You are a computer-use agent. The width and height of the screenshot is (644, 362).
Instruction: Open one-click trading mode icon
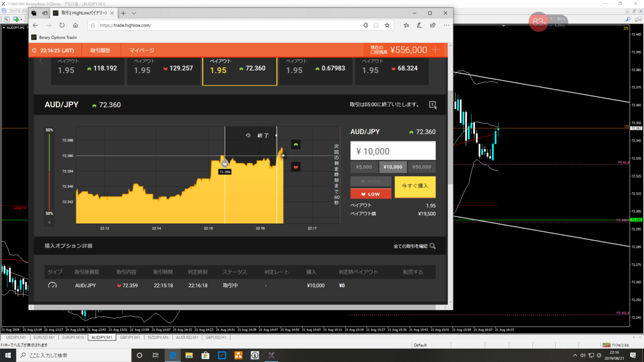point(433,105)
